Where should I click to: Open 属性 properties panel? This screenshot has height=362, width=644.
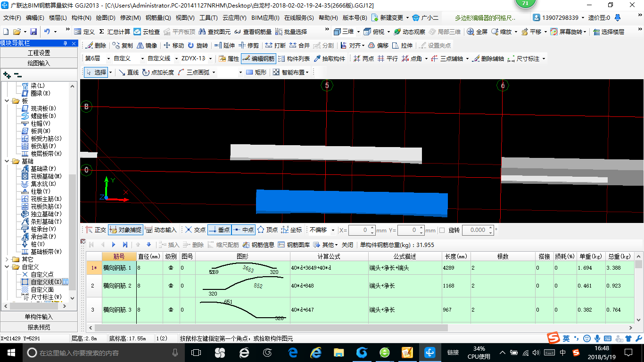click(x=229, y=59)
